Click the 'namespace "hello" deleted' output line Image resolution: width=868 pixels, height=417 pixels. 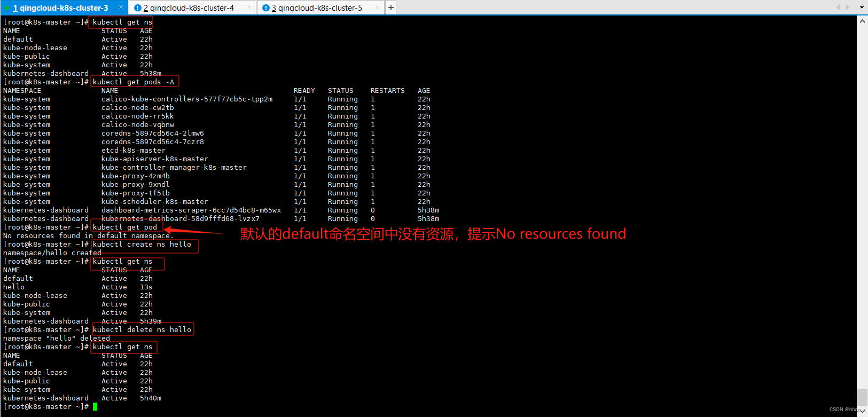(x=57, y=338)
